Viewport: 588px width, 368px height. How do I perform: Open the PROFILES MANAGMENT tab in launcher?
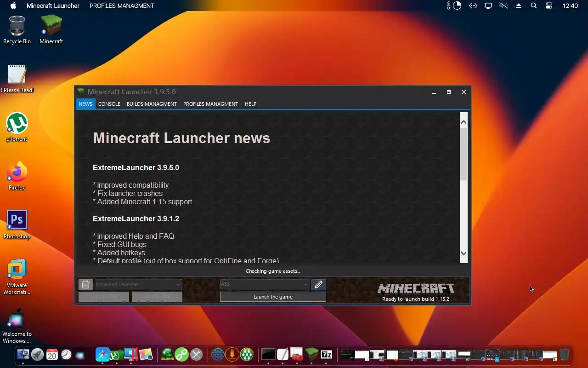click(x=210, y=104)
